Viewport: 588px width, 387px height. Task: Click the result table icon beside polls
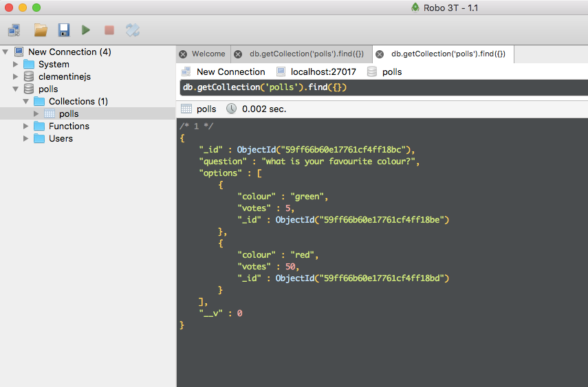point(186,109)
